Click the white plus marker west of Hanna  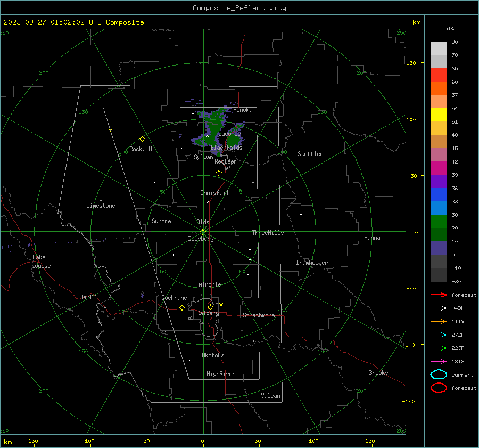301,214
